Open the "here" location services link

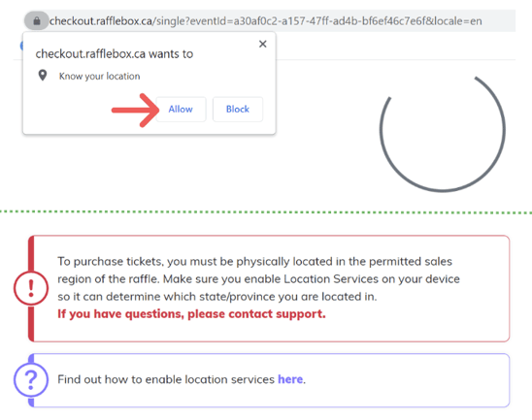290,379
